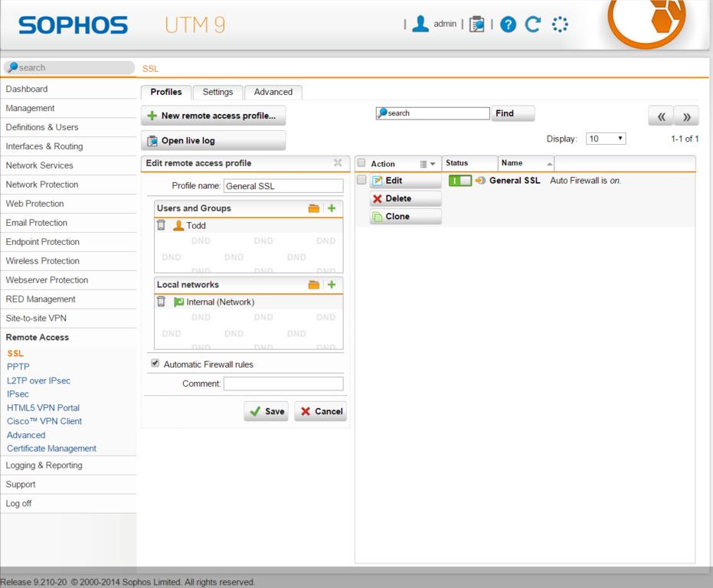Toggle General SSL profile status switch
This screenshot has width=713, height=588.
460,181
